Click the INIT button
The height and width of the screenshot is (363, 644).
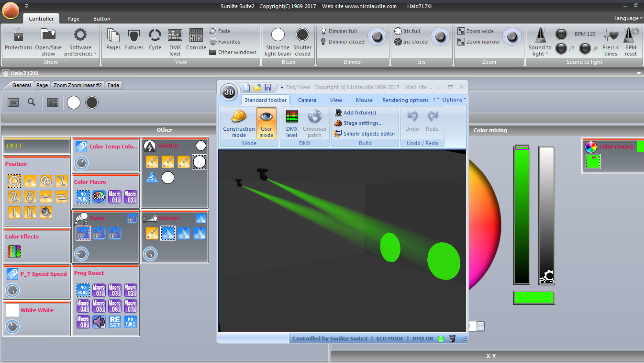point(37,146)
